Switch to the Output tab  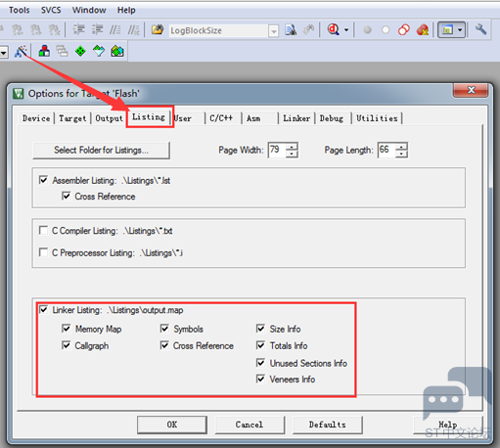(x=109, y=118)
